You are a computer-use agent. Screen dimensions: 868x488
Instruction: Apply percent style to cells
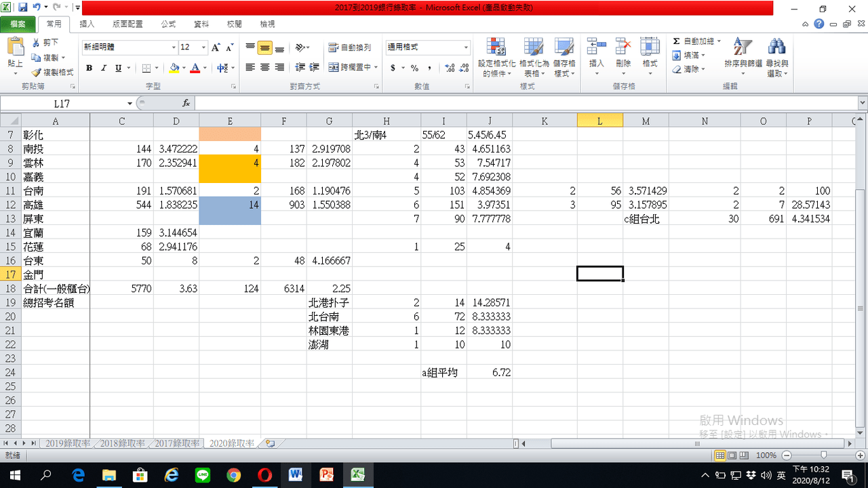(414, 68)
